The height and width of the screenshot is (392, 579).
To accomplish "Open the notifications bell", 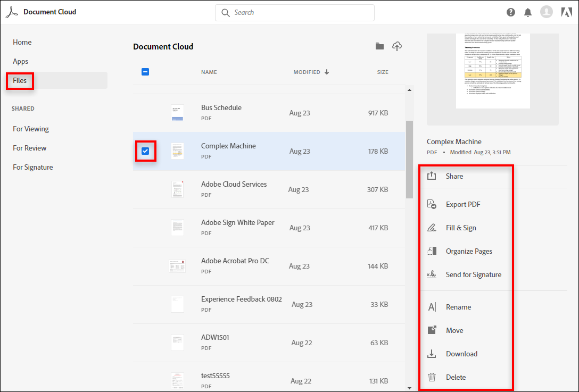I will [x=528, y=11].
